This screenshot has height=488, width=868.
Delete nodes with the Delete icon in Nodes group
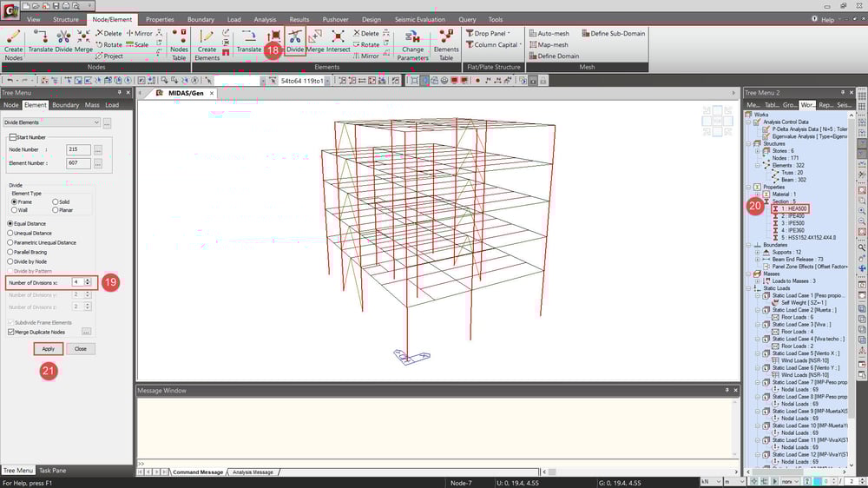[108, 33]
